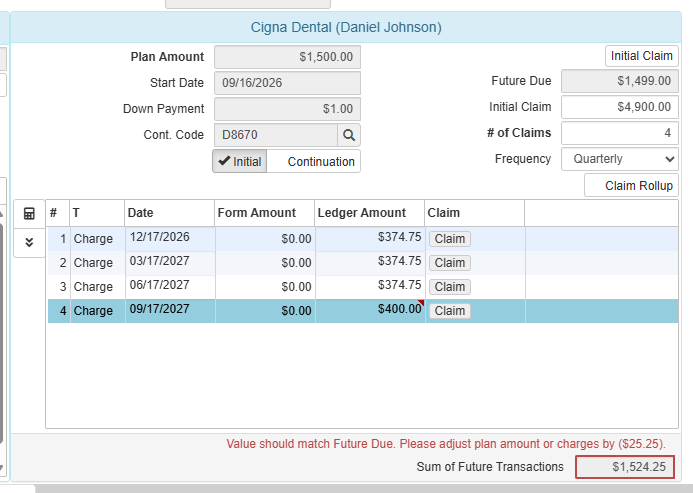Click the Cont. Code D8670 field
This screenshot has height=493, width=693.
276,135
